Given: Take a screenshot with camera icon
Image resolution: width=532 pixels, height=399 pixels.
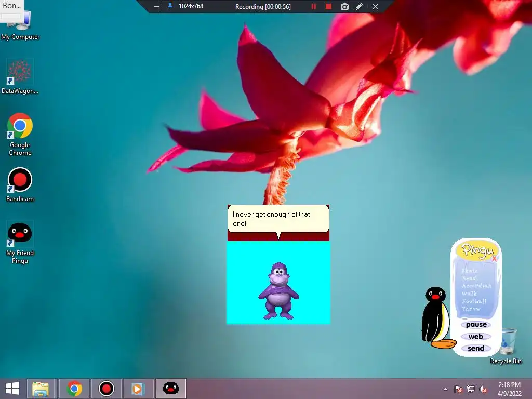Looking at the screenshot, I should tap(344, 6).
